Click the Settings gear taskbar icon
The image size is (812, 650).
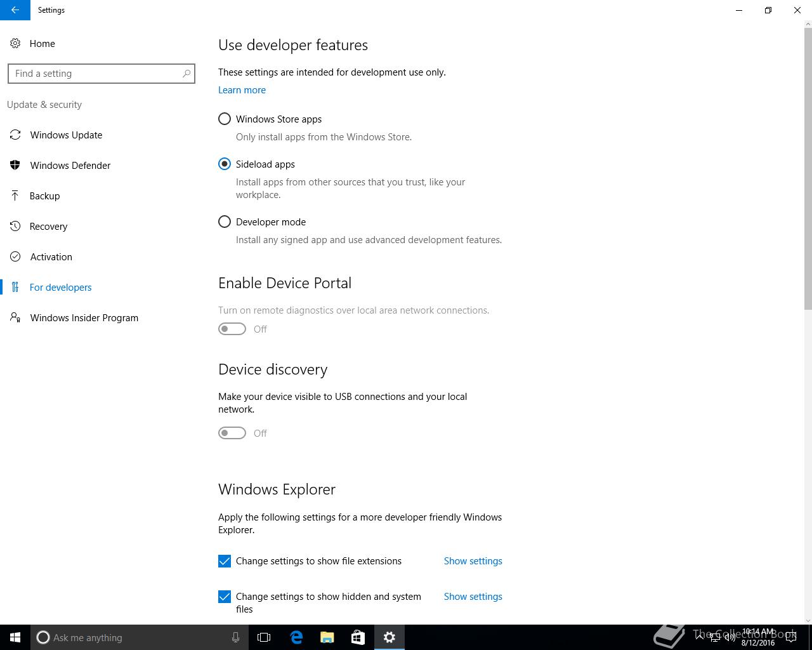click(390, 637)
